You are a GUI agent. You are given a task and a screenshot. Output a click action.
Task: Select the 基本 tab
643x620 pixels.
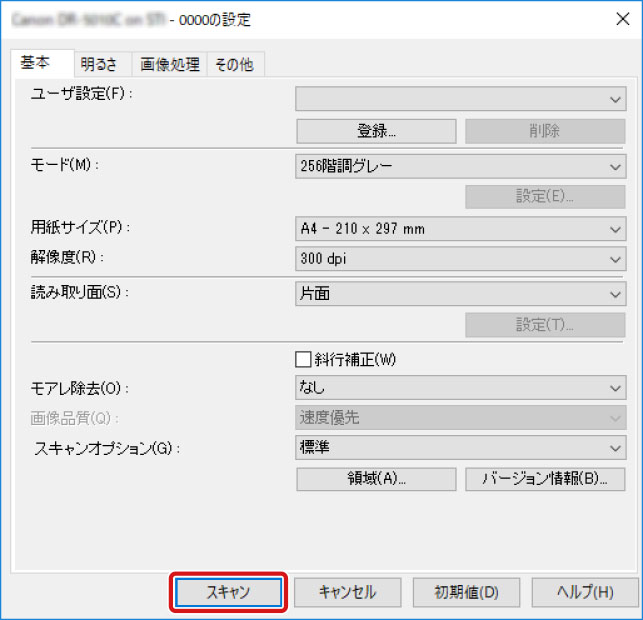point(40,63)
